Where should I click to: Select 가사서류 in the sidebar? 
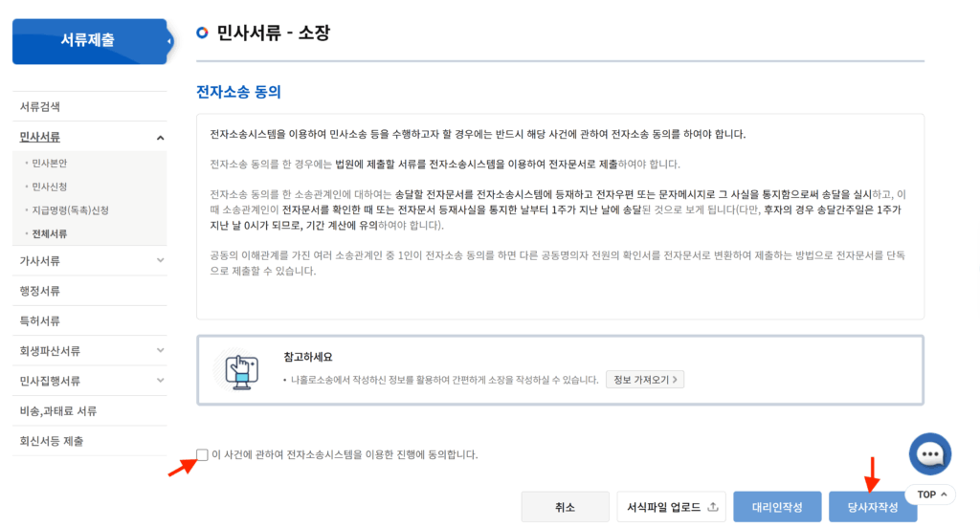[40, 260]
